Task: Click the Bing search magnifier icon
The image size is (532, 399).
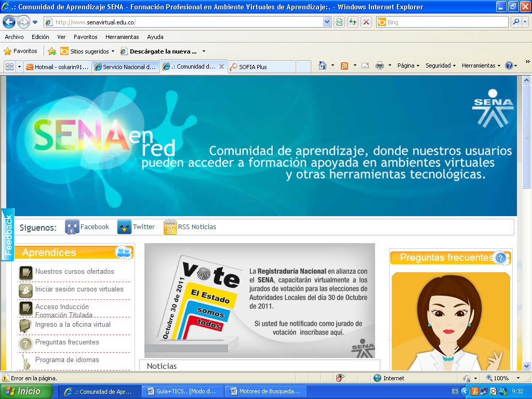Action: (516, 22)
